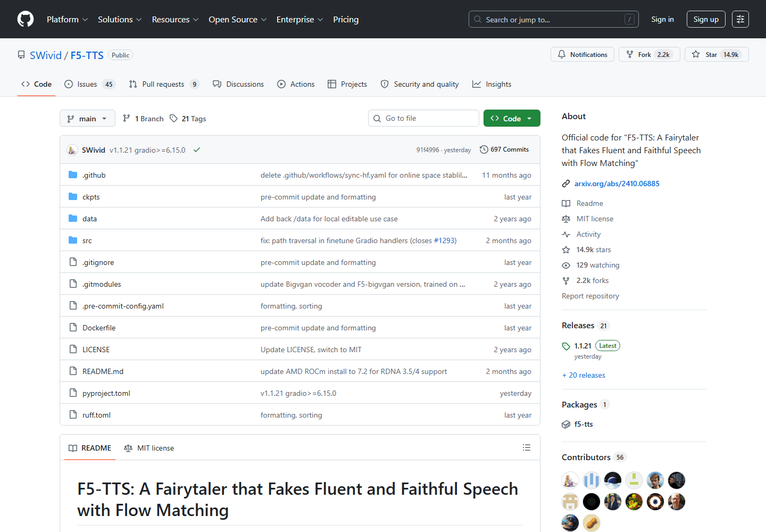Click the 21 Tags link

point(188,119)
